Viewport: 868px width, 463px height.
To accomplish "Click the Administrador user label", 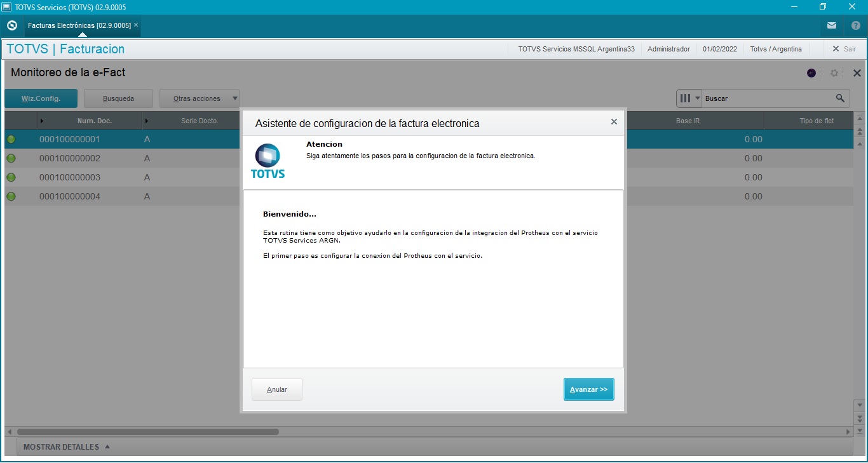I will coord(668,49).
